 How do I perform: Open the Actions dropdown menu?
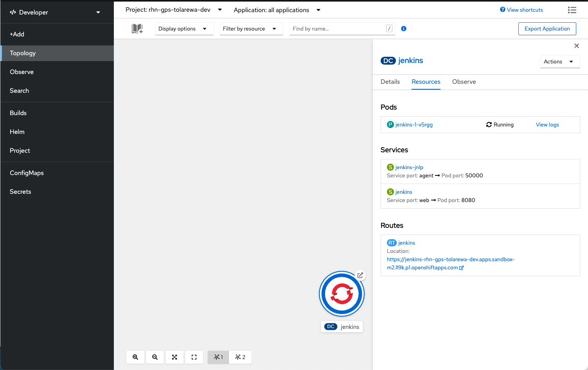(x=560, y=61)
